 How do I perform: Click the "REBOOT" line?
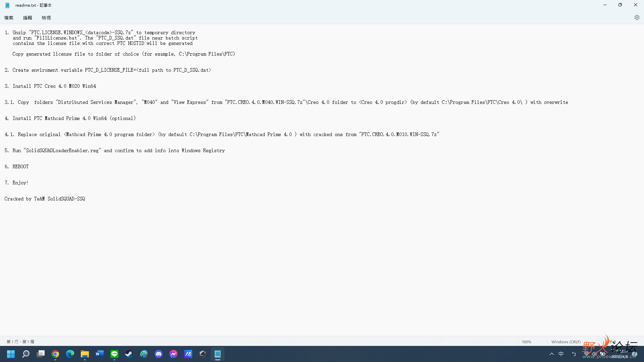(x=20, y=167)
